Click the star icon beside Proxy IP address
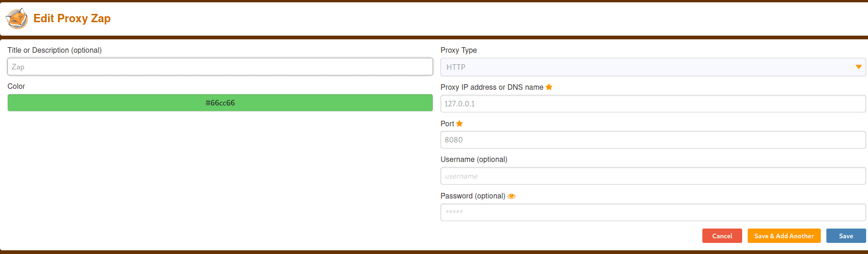 click(x=549, y=87)
